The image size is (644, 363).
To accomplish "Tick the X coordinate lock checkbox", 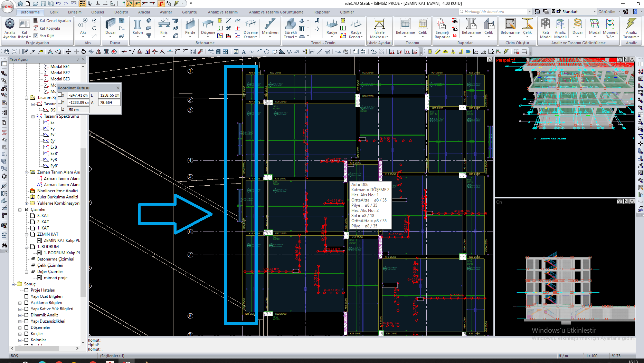I will [60, 95].
